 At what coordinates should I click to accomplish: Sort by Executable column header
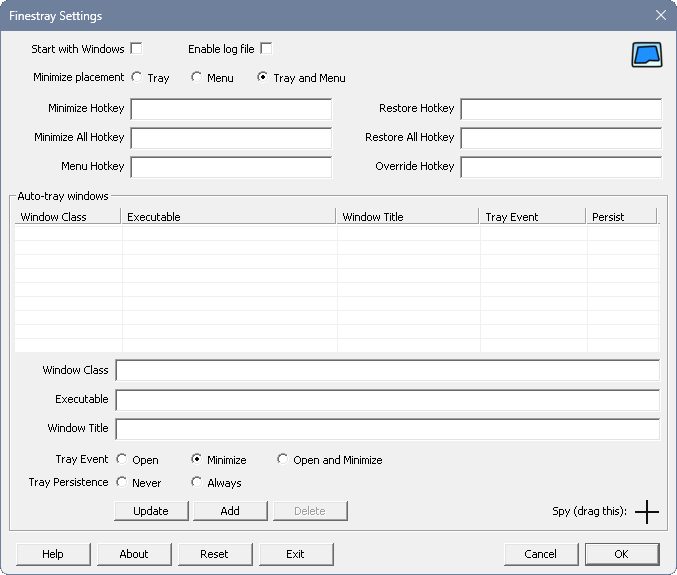point(228,216)
